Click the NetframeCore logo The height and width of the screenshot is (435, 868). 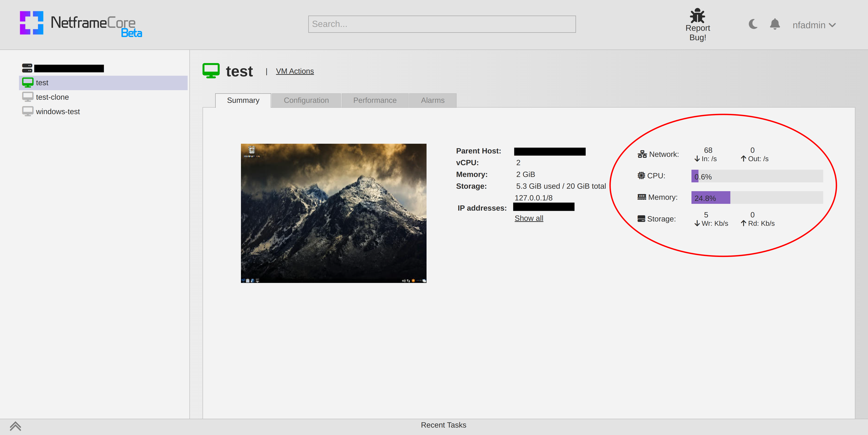[x=81, y=24]
